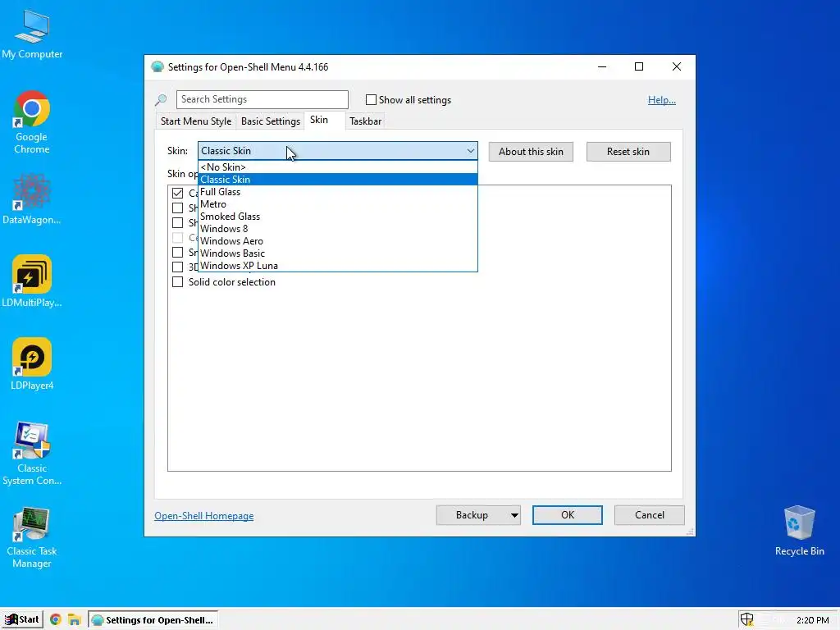Select the Classic Task Manager shortcut
Viewport: 840px width, 630px height.
(32, 536)
